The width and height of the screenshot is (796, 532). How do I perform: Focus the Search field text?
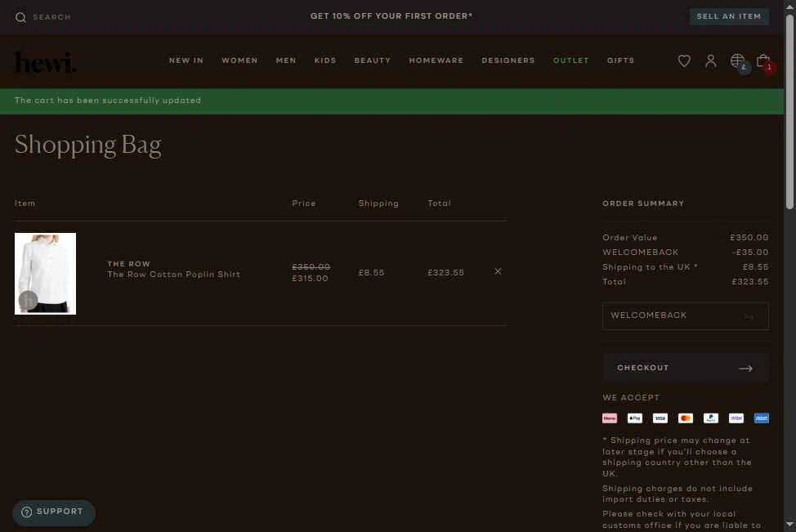coord(51,17)
